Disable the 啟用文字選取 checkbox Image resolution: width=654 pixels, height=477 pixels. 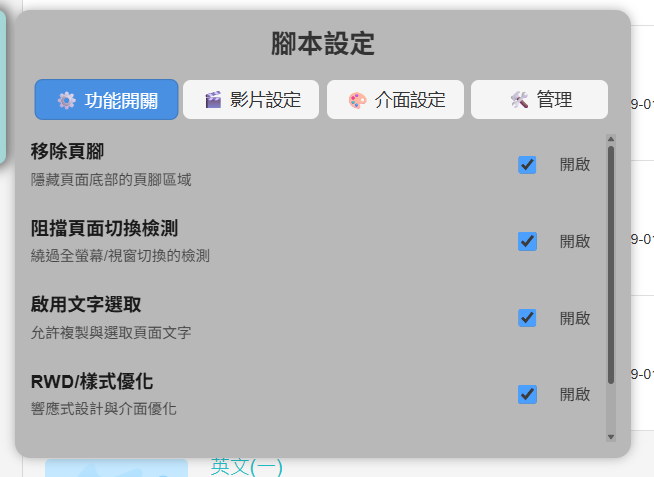tap(527, 318)
